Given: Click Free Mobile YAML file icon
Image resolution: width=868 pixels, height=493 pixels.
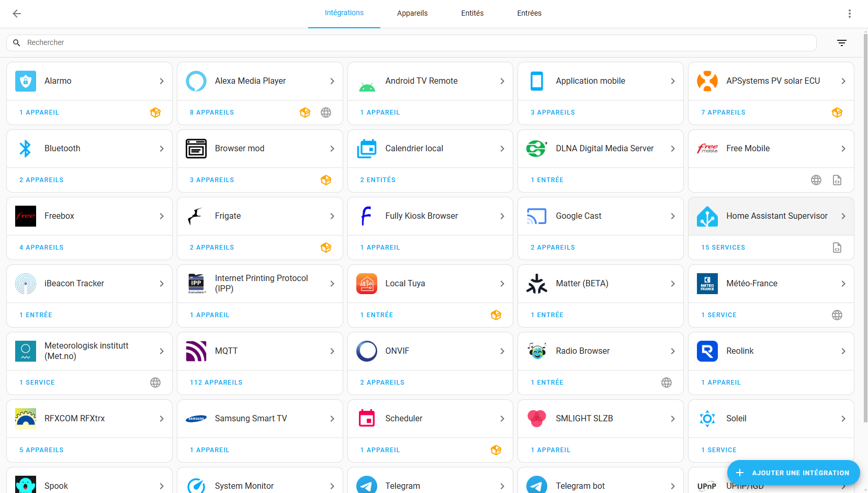Looking at the screenshot, I should point(837,180).
